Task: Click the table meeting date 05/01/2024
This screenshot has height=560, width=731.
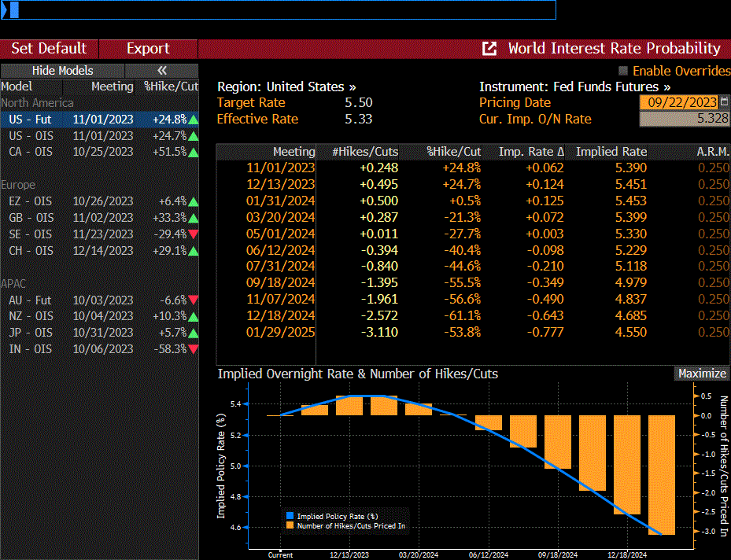Action: coord(281,234)
